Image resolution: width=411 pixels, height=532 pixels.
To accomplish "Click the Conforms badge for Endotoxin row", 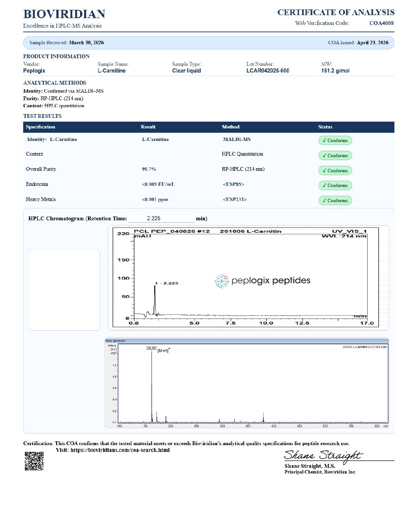I will coord(335,186).
